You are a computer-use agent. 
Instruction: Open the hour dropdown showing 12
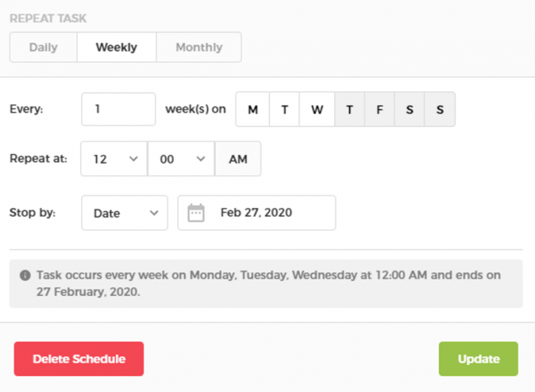114,159
